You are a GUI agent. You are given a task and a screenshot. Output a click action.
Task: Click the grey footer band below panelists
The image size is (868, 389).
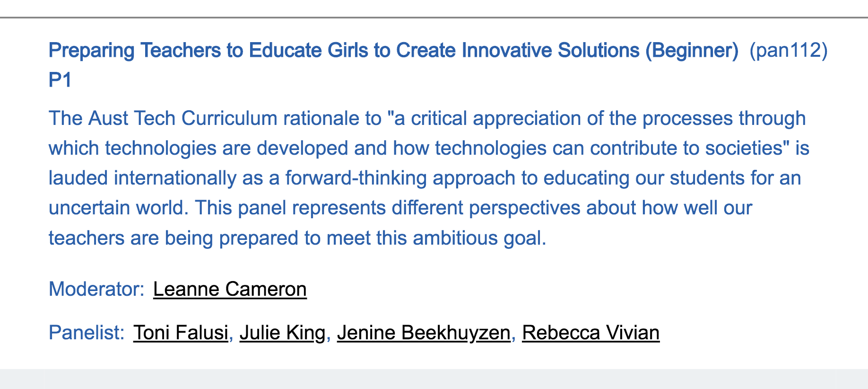(x=434, y=379)
